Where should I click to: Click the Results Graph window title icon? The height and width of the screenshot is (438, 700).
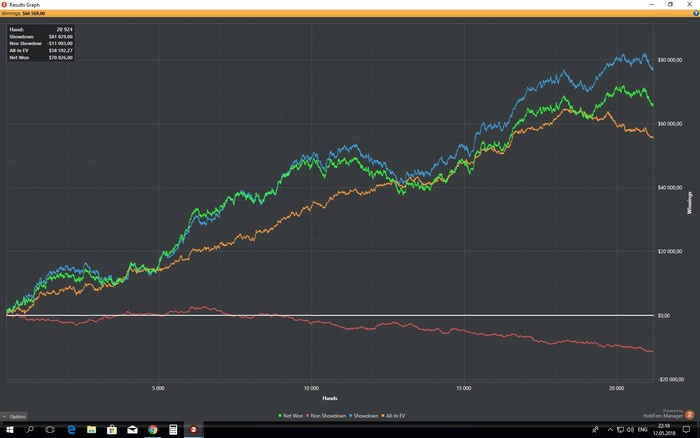point(4,4)
